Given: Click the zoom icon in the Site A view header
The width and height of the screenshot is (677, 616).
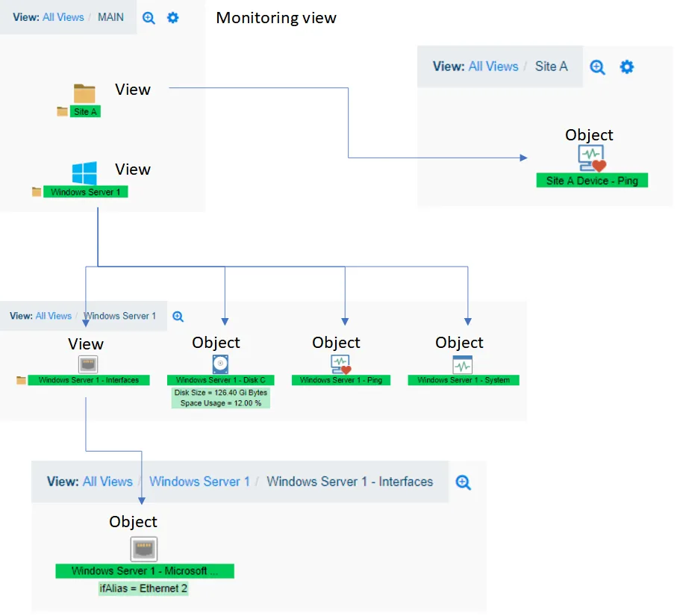Looking at the screenshot, I should point(597,67).
